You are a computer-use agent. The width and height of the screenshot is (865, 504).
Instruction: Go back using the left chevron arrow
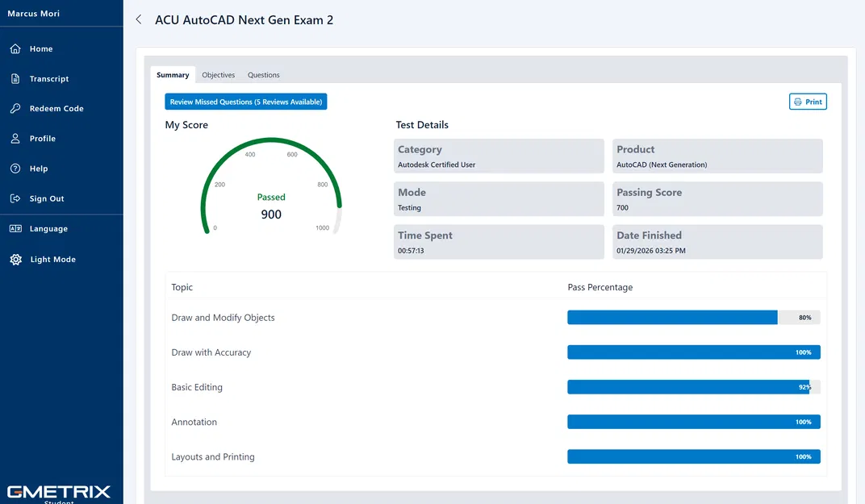139,20
